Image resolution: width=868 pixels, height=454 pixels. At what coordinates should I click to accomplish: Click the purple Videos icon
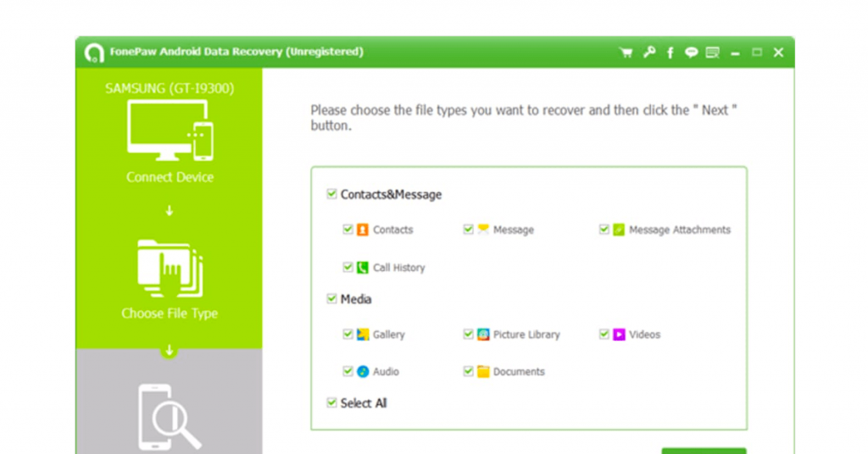pos(619,335)
